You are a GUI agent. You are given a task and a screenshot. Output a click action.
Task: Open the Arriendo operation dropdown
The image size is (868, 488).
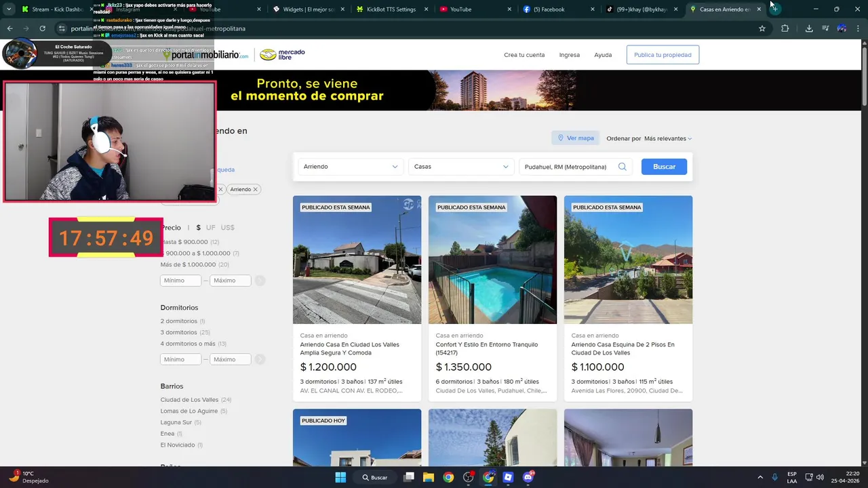click(351, 167)
